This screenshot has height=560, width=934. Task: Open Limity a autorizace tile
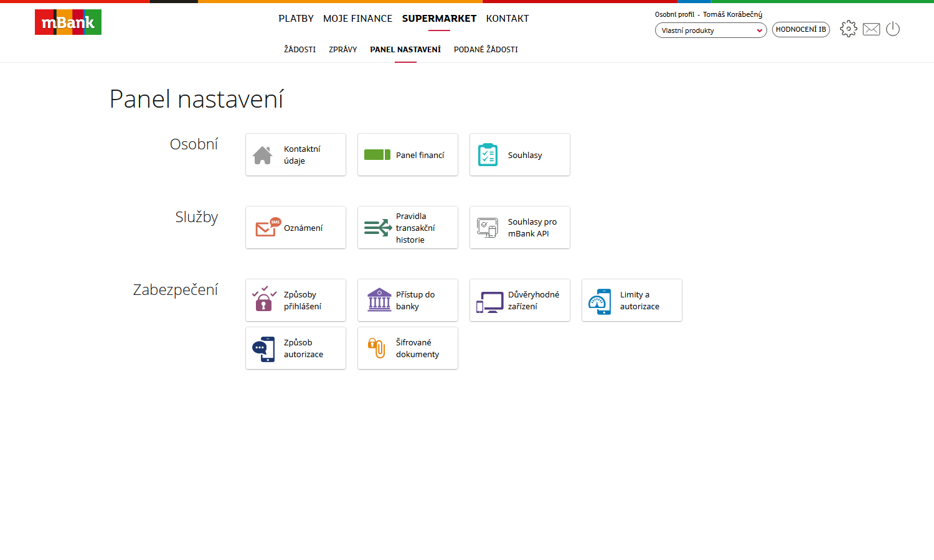(631, 301)
